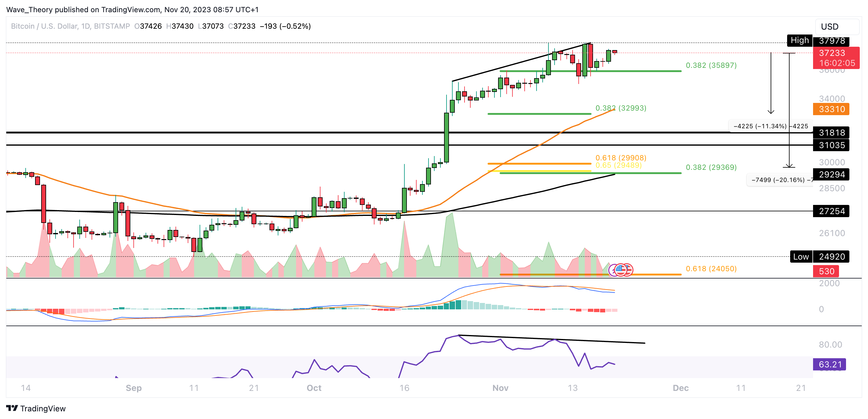
Task: Click the purple circular event marker icon
Action: [x=613, y=270]
